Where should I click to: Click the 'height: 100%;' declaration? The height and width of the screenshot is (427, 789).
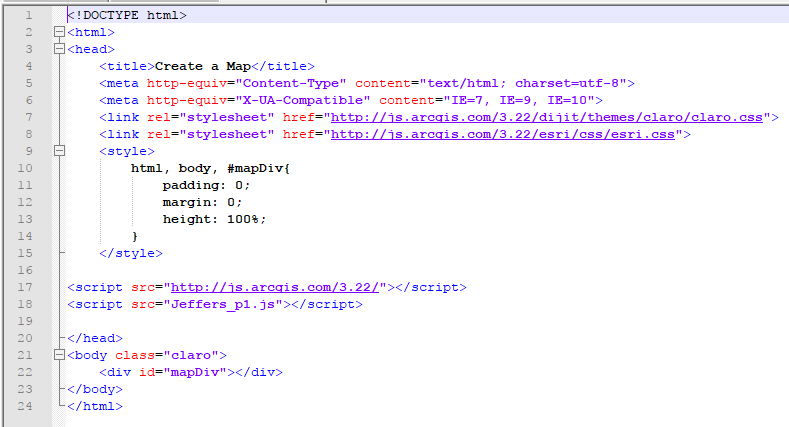point(214,219)
